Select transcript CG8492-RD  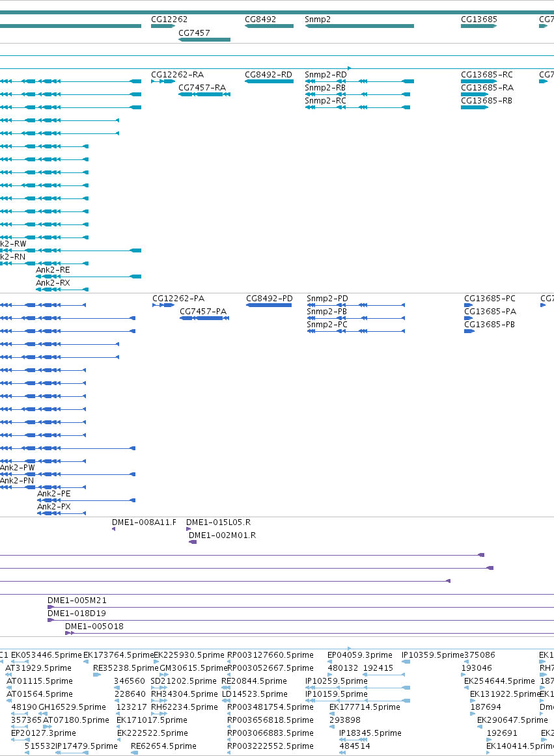click(x=268, y=75)
